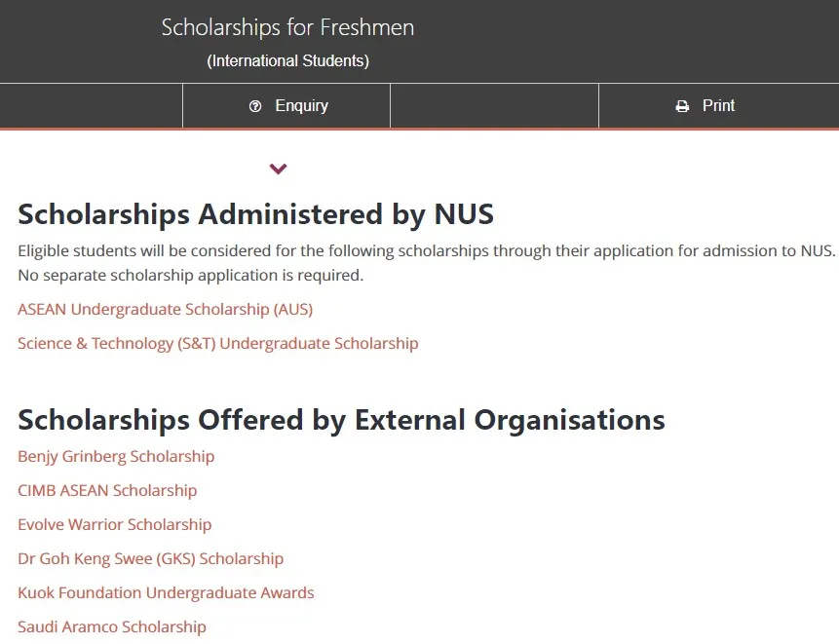Open Kuok Foundation Undergraduate Awards link
839x644 pixels.
166,592
